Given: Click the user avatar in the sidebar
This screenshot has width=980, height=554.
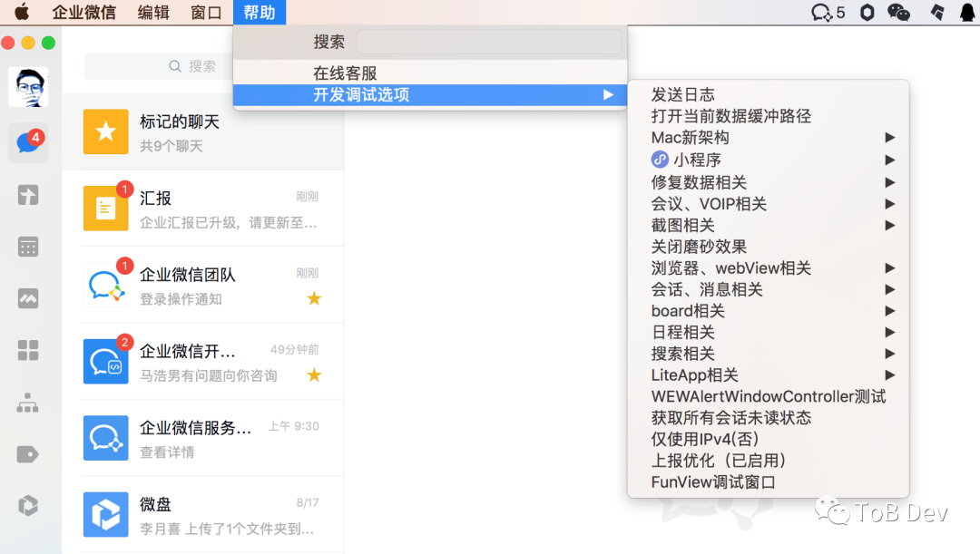Looking at the screenshot, I should click(28, 86).
